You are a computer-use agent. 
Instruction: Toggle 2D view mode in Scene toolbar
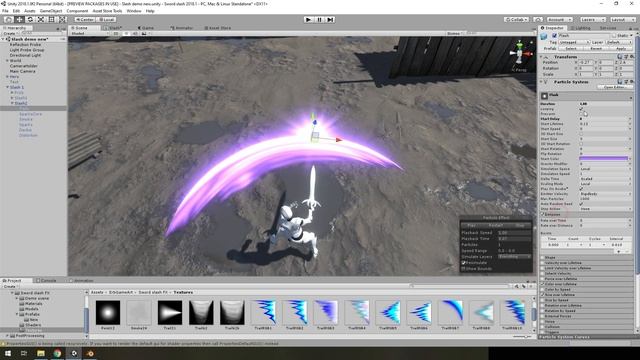[116, 33]
